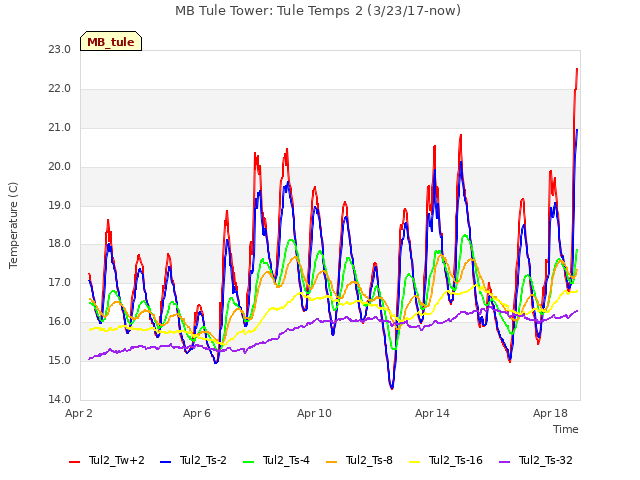The image size is (640, 480).
Task: Click the Tul2_Ts-16 legend label
Action: (456, 460)
